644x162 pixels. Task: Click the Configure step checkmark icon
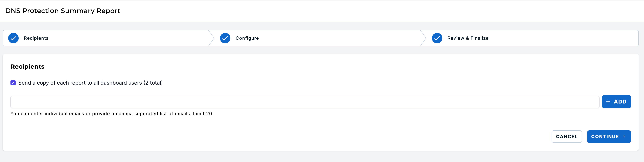point(225,38)
